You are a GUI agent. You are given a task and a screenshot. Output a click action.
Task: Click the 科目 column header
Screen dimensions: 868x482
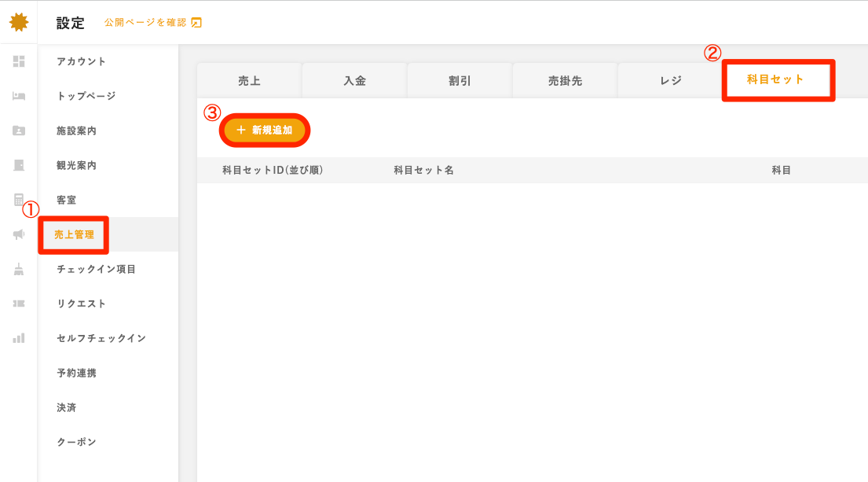[x=781, y=170]
